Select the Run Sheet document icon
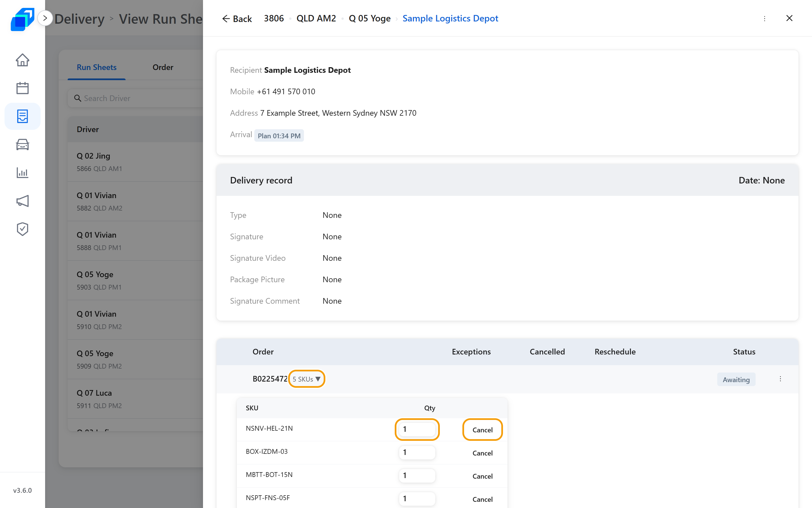The image size is (812, 508). click(23, 116)
